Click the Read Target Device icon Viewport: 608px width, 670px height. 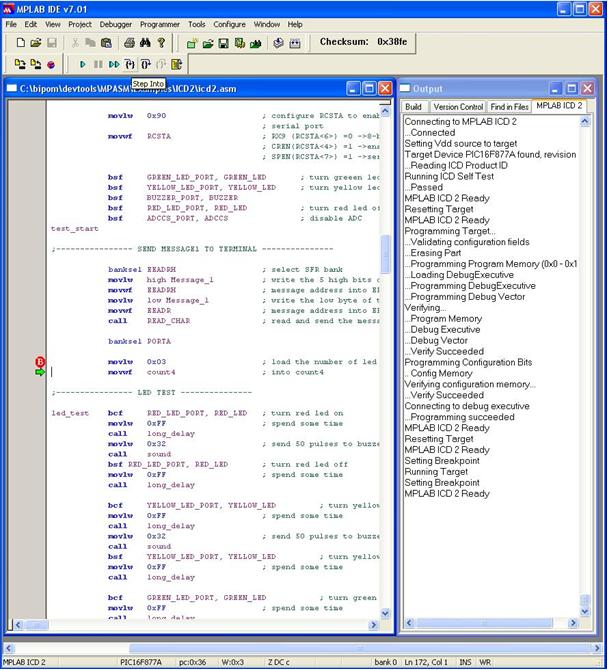pos(36,64)
